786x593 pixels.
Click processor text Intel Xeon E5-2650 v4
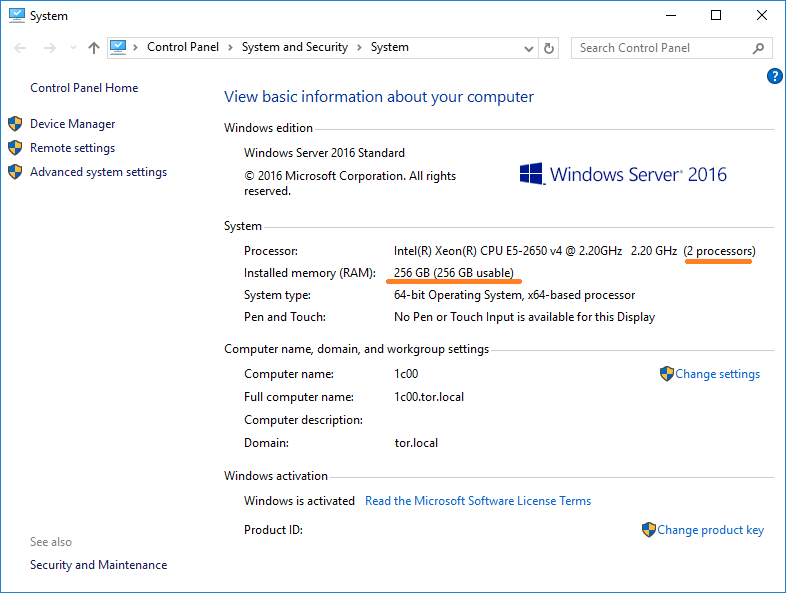[x=508, y=251]
